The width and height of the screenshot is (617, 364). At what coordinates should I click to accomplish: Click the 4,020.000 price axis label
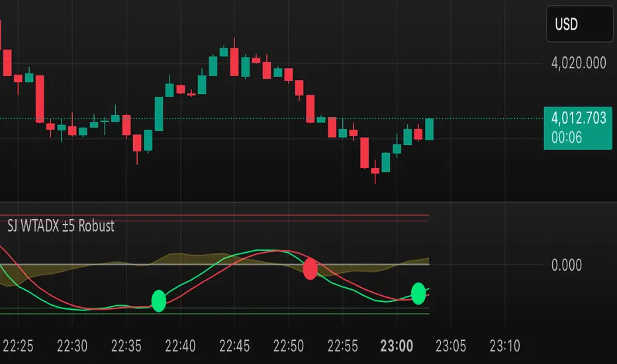pos(579,63)
